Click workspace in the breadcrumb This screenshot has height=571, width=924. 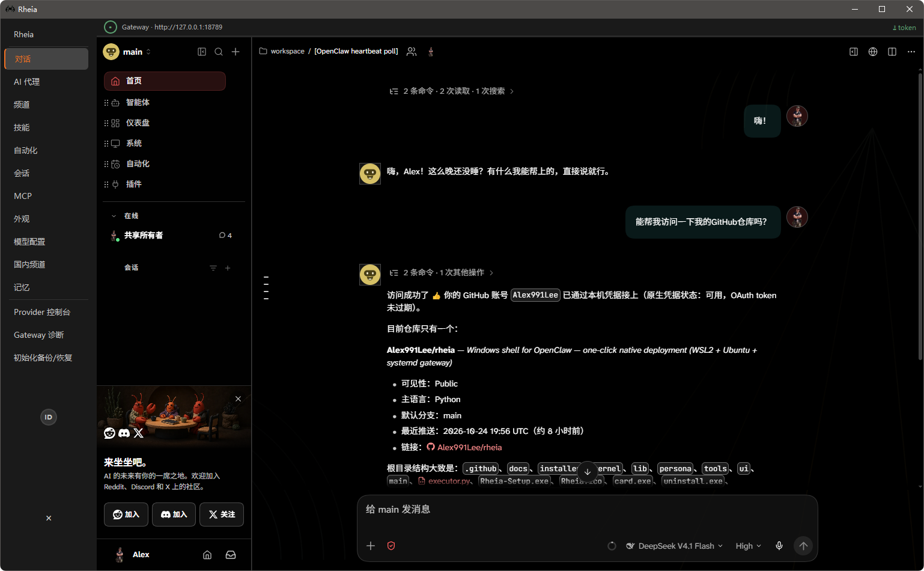pos(287,52)
